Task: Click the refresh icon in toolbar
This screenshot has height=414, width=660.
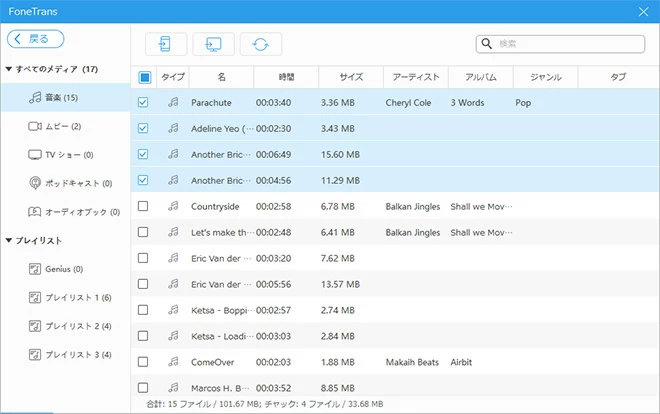Action: point(260,44)
